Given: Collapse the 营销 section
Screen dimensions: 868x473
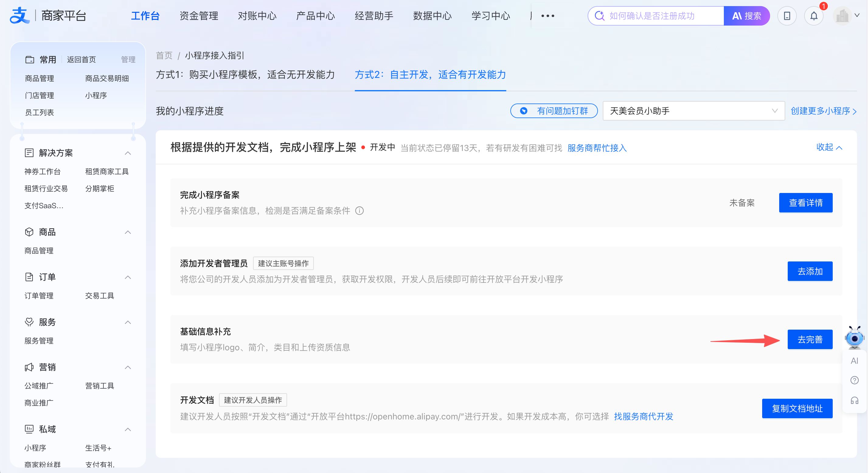Looking at the screenshot, I should [x=128, y=367].
